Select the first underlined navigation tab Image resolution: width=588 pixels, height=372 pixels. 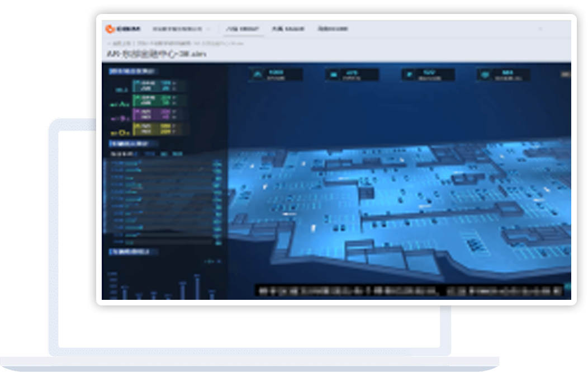click(243, 29)
